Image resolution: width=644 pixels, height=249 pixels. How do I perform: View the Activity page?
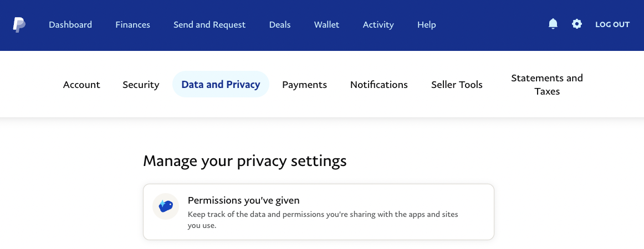(x=379, y=24)
